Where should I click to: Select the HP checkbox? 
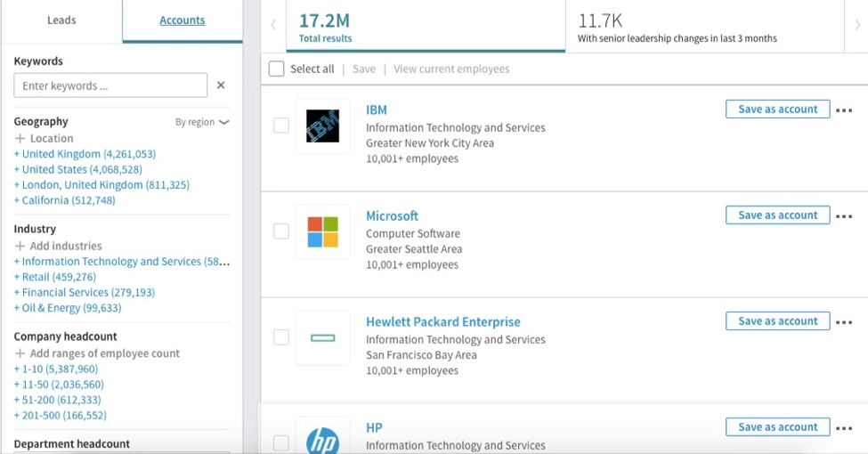click(281, 442)
